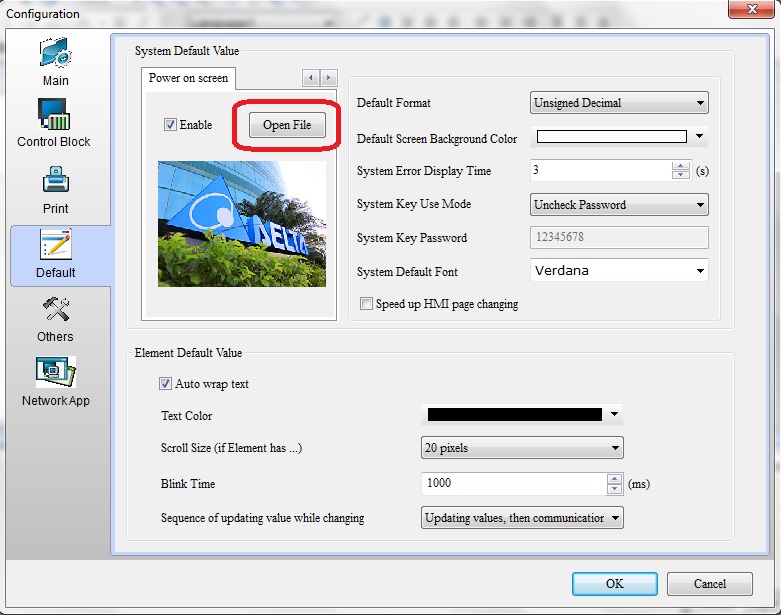Click the tab scroll right arrow

[328, 78]
